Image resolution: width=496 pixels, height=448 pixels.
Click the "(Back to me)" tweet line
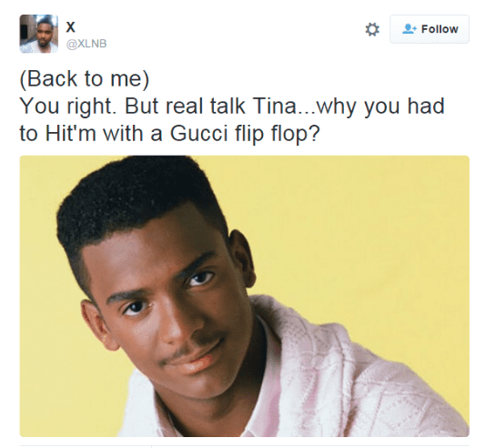[84, 79]
